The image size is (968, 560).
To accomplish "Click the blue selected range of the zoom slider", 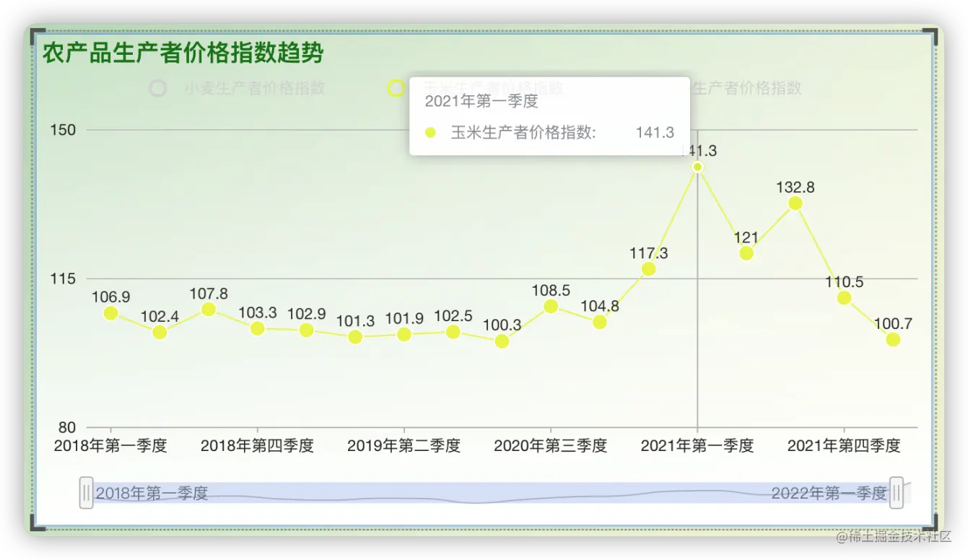I will click(x=492, y=493).
